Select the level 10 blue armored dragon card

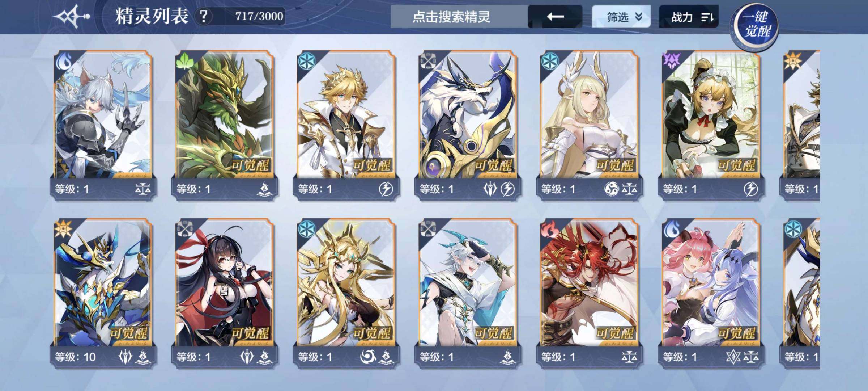[103, 294]
